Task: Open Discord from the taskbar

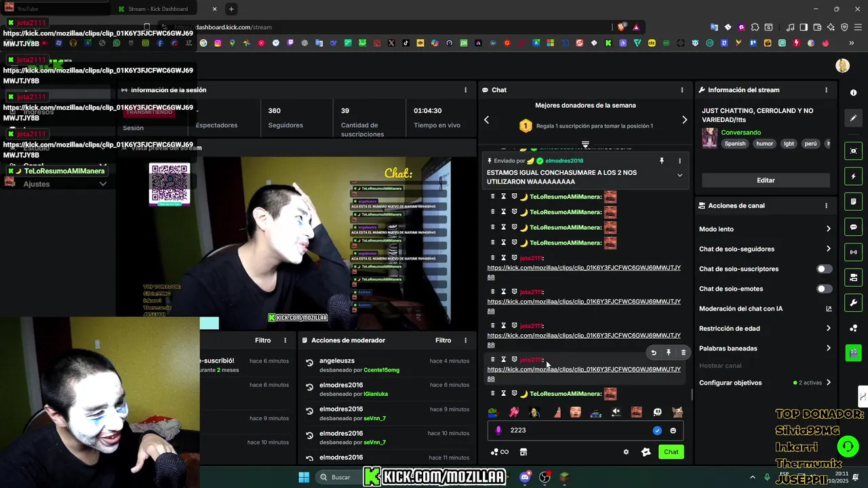Action: coord(525,477)
